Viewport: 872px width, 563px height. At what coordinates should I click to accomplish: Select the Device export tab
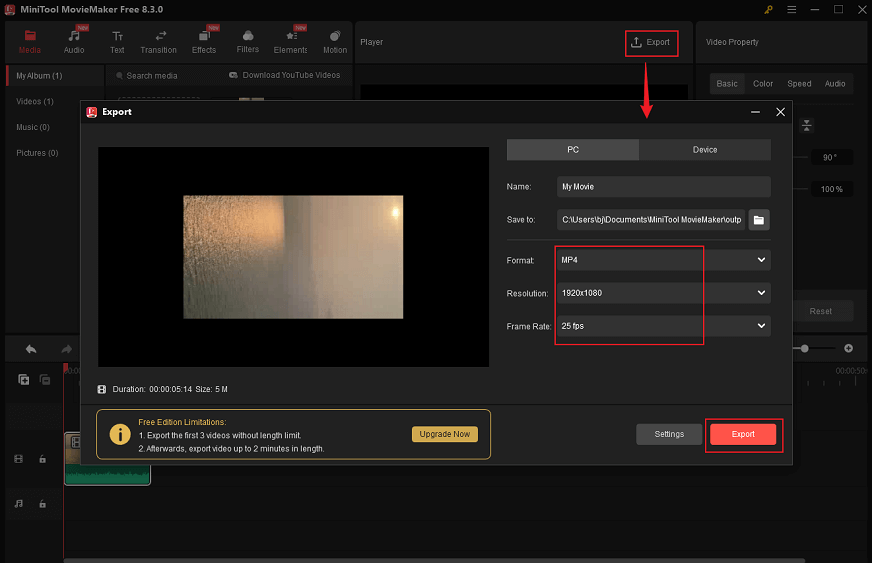705,150
